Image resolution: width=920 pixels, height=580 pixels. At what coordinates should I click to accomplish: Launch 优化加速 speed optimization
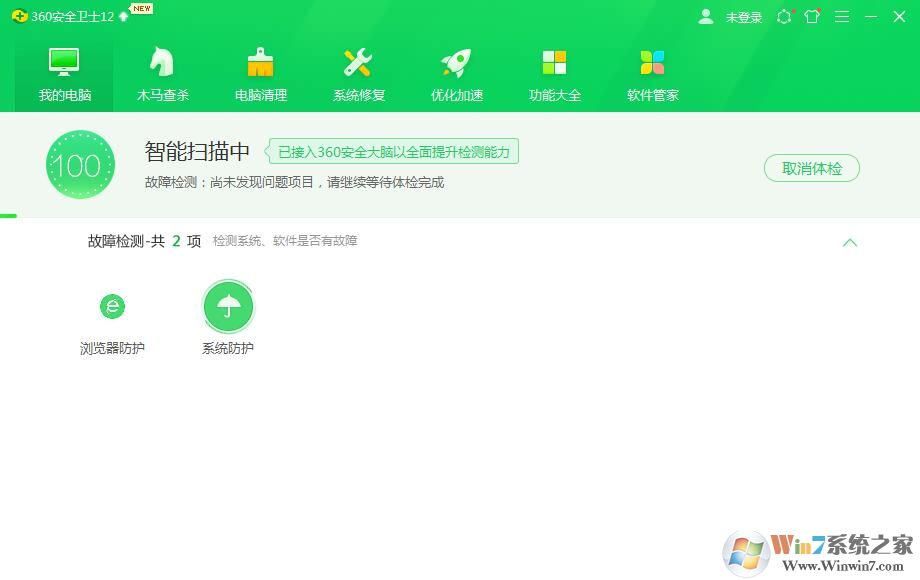(x=455, y=70)
